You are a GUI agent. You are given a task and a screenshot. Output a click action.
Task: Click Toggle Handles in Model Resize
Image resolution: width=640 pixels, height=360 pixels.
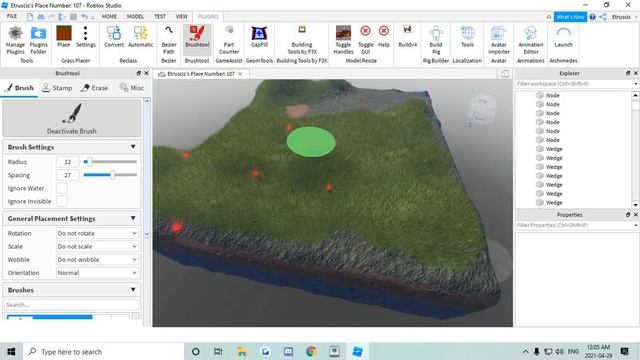pyautogui.click(x=343, y=40)
